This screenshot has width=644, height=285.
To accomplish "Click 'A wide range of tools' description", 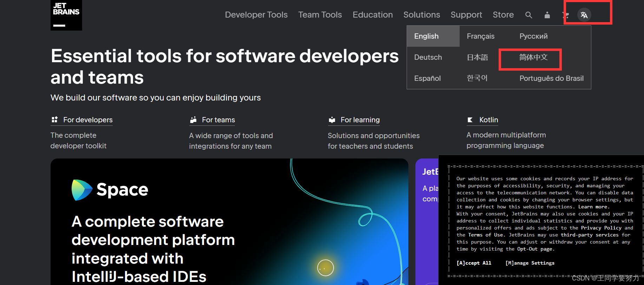I will point(231,141).
